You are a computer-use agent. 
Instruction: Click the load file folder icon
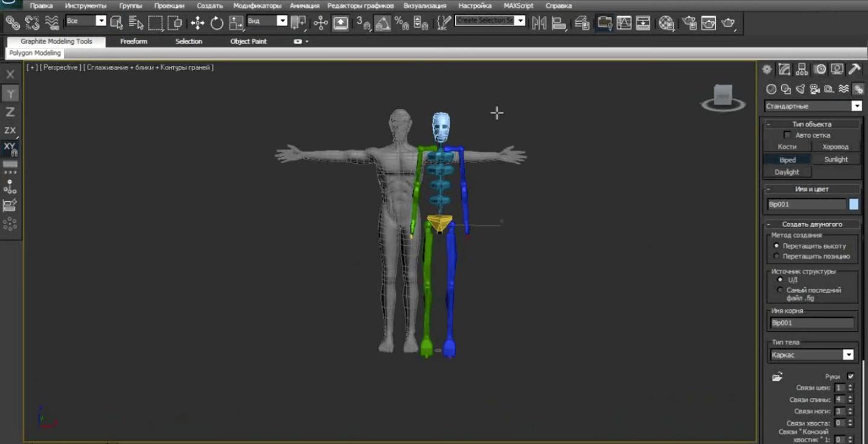tap(777, 377)
